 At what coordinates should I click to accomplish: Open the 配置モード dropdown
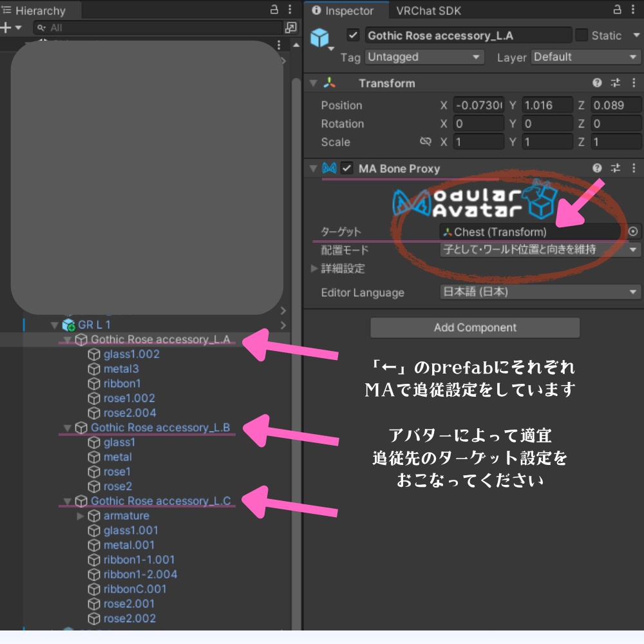540,249
